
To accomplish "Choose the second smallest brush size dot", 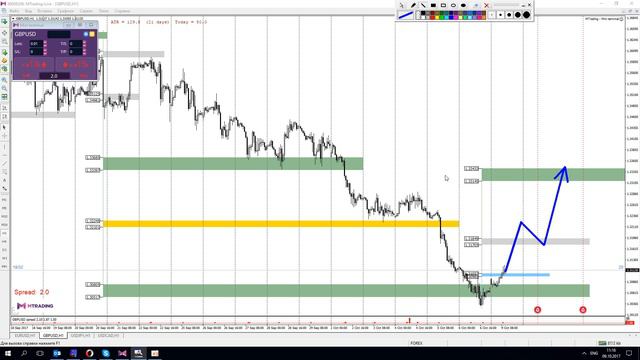I will pyautogui.click(x=500, y=15).
